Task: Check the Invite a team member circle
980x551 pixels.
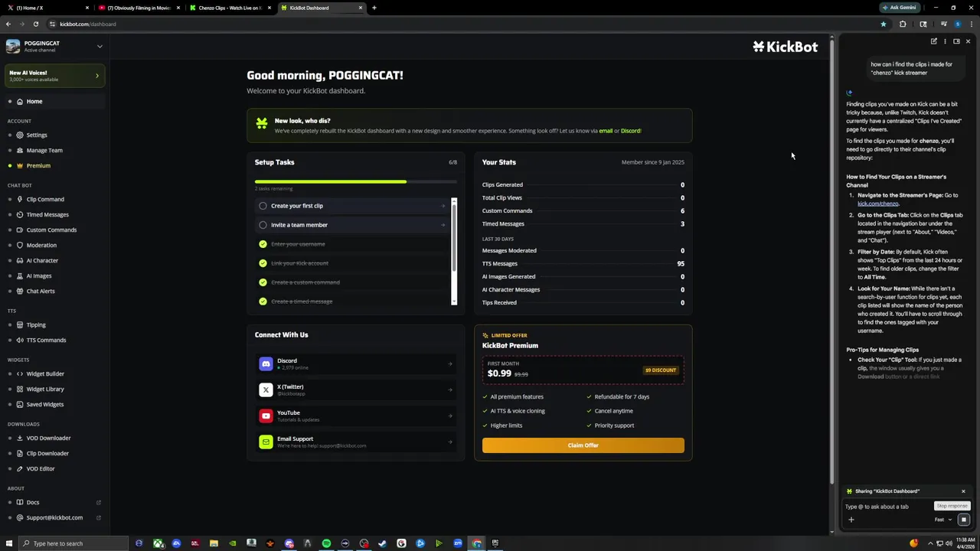Action: coord(263,225)
